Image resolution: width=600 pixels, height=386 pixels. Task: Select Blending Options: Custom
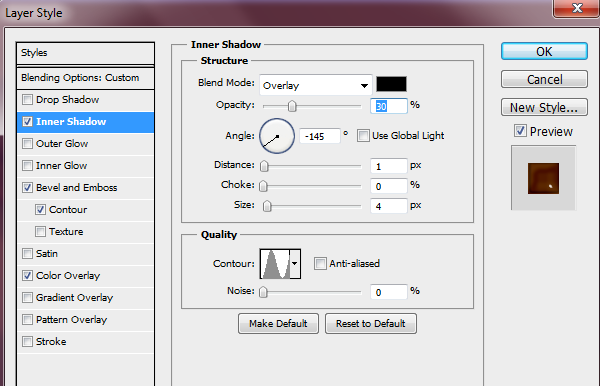pyautogui.click(x=86, y=78)
